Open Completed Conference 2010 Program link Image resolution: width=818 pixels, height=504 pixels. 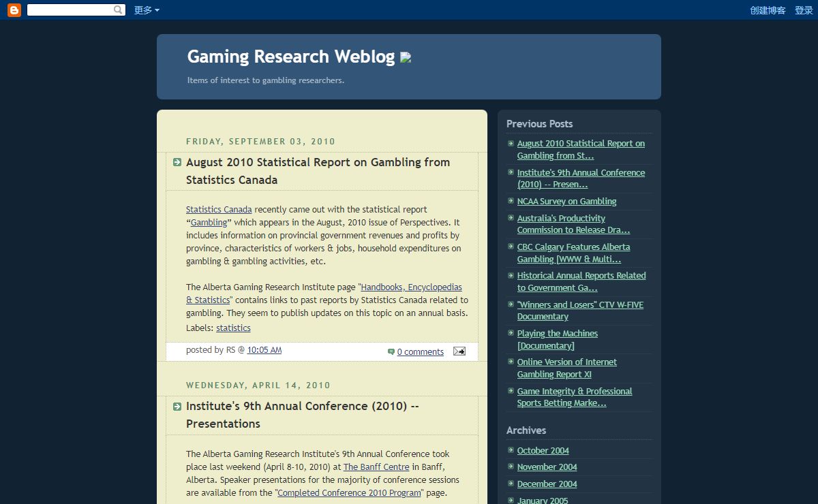(x=350, y=493)
